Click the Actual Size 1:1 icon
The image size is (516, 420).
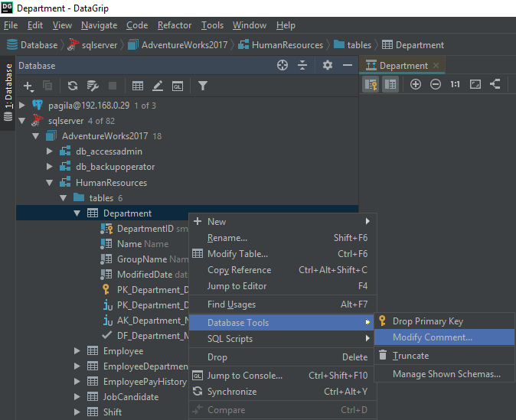(456, 84)
